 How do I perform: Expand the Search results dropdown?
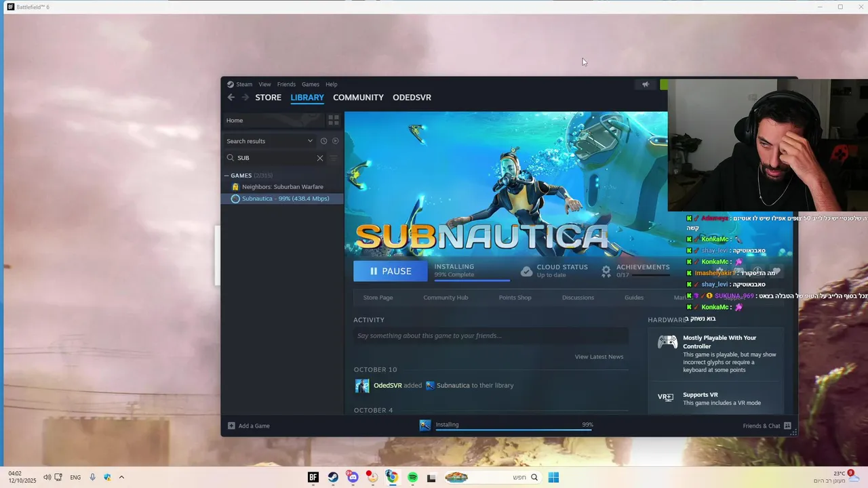(270, 141)
